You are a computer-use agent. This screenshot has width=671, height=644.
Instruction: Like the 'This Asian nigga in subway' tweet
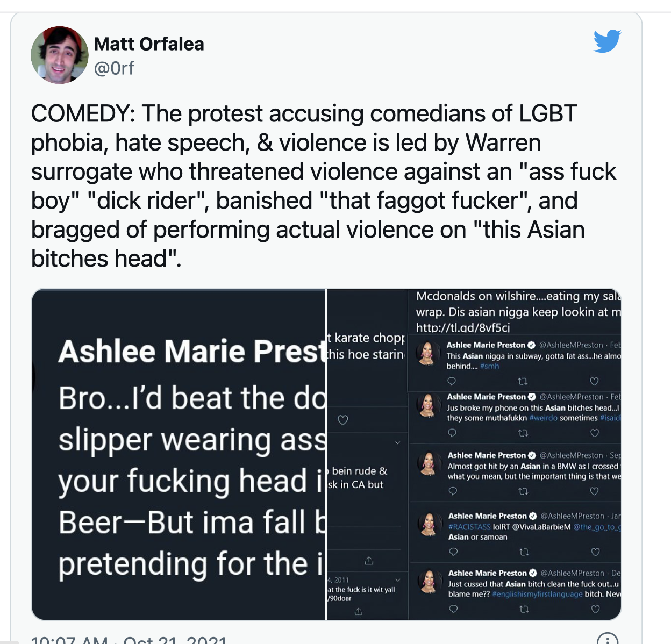(x=594, y=381)
